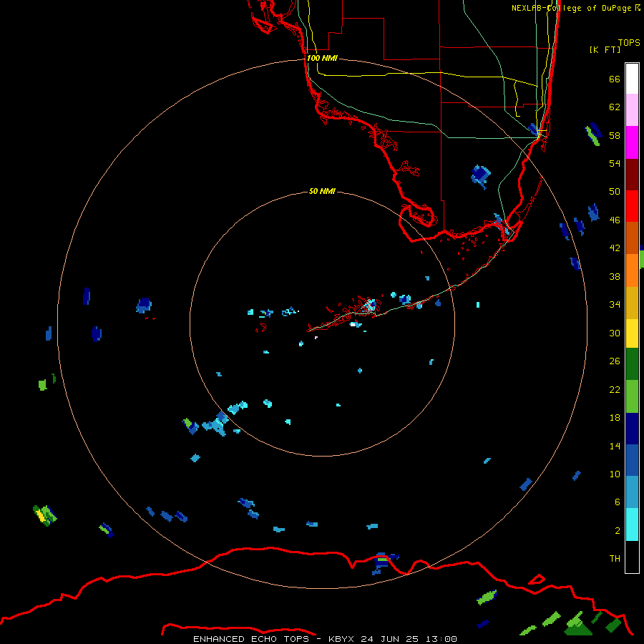Select the 62 value on the legend

615,107
